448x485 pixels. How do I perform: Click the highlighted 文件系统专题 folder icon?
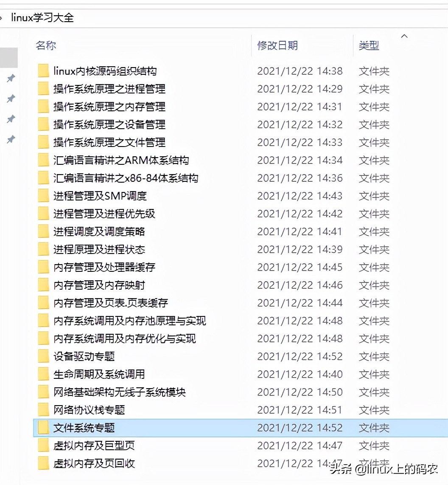43,428
